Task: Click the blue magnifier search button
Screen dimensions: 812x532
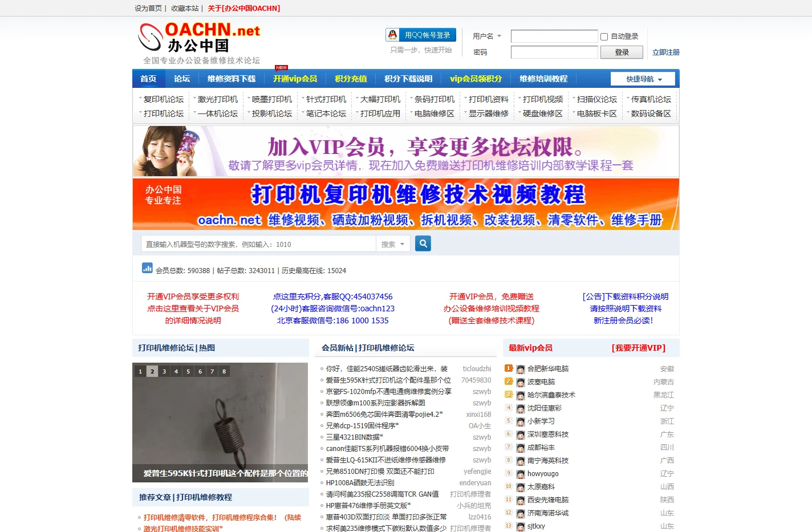Action: point(423,243)
